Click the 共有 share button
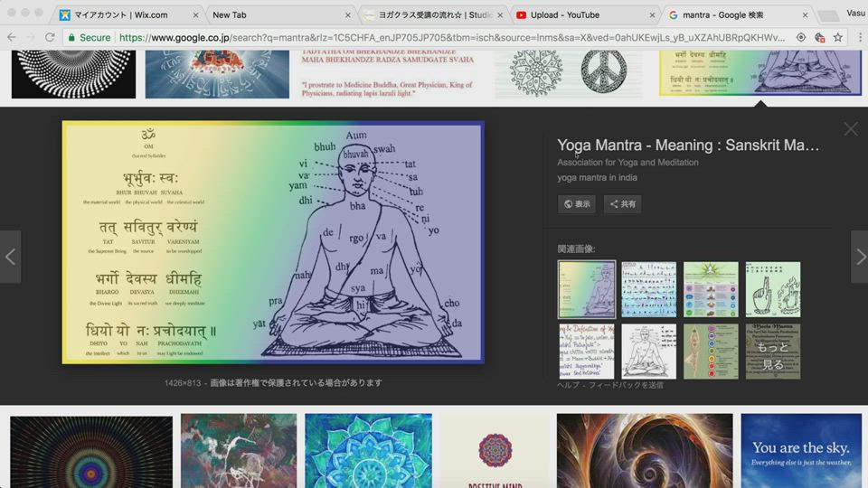The height and width of the screenshot is (488, 868). [622, 204]
